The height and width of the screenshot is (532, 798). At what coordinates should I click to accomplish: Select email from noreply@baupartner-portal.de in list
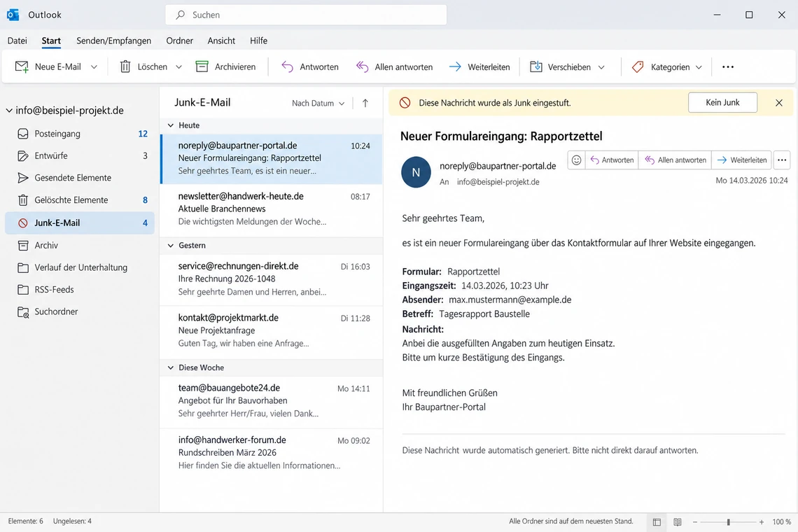pyautogui.click(x=272, y=159)
